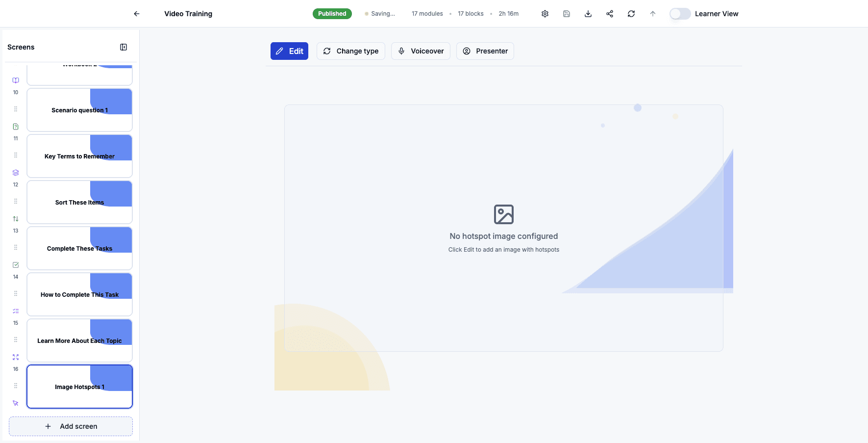Download the course using the download icon

click(588, 13)
